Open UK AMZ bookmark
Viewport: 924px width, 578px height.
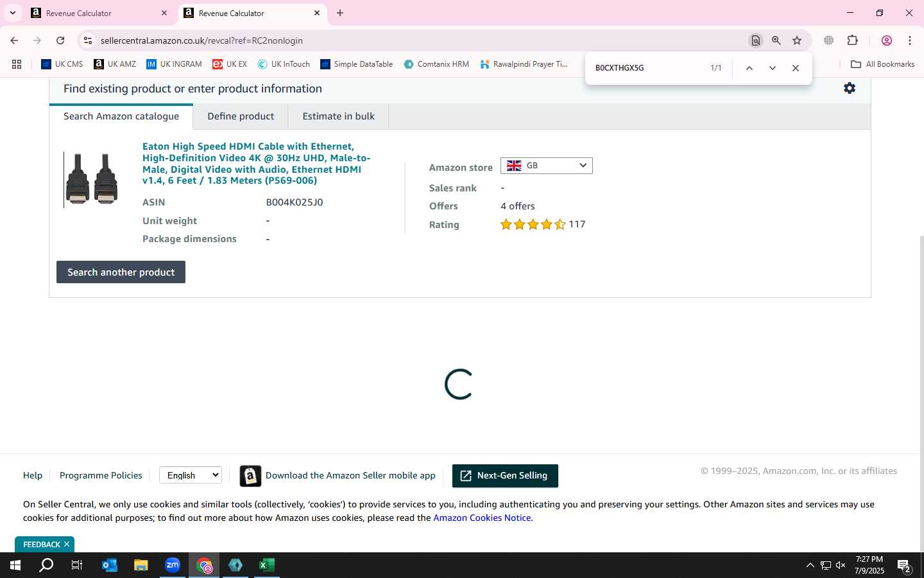(x=115, y=64)
